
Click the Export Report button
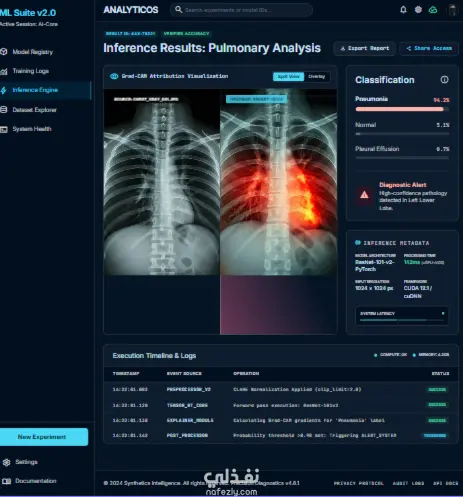[365, 49]
